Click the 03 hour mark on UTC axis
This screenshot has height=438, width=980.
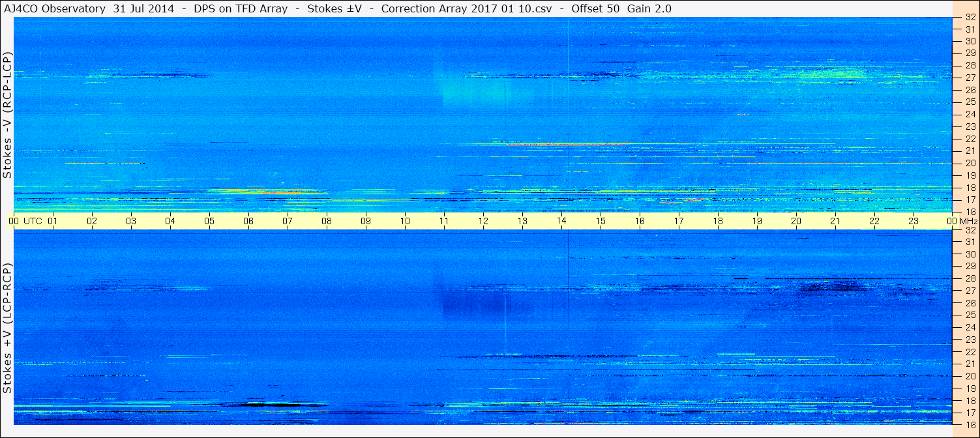tap(131, 221)
